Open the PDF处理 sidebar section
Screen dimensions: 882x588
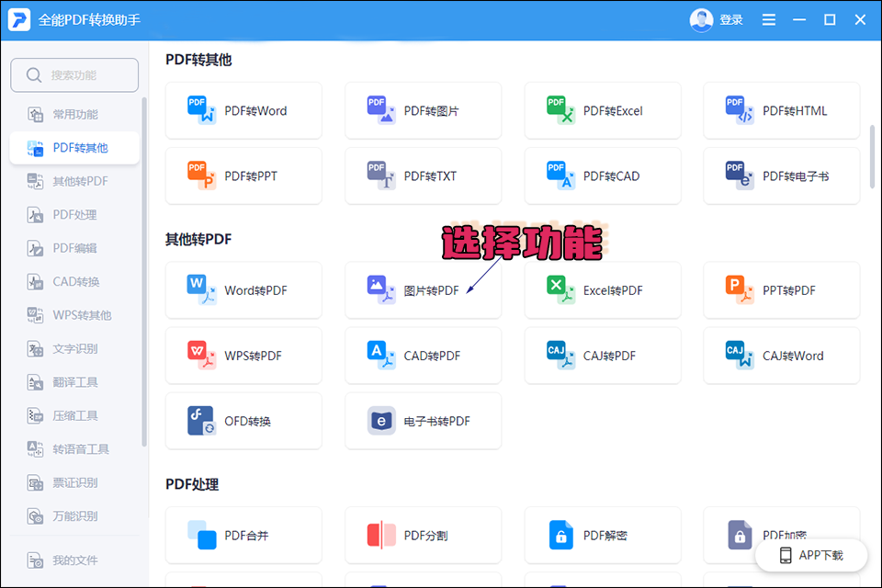74,215
